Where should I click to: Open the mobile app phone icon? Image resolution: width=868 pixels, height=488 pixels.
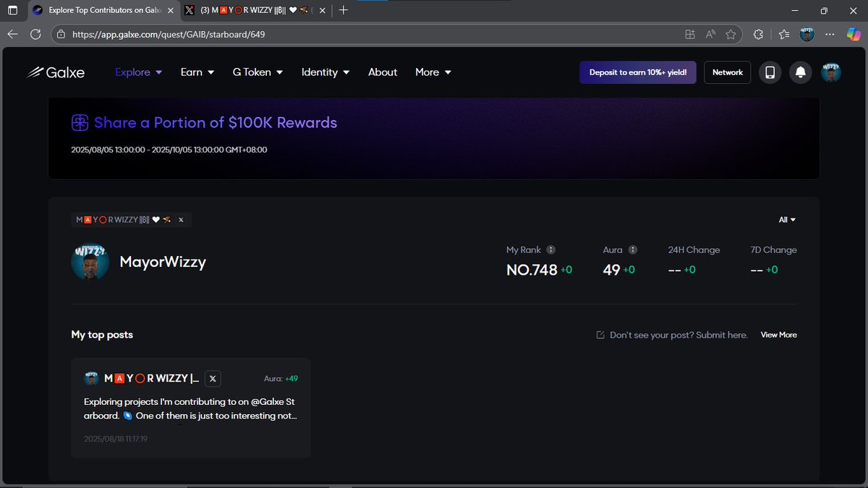pos(770,72)
